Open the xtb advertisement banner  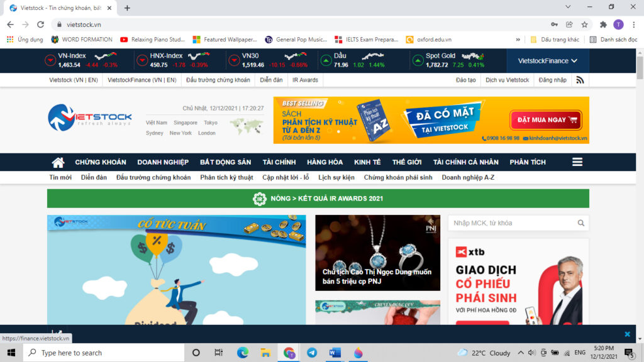point(518,282)
